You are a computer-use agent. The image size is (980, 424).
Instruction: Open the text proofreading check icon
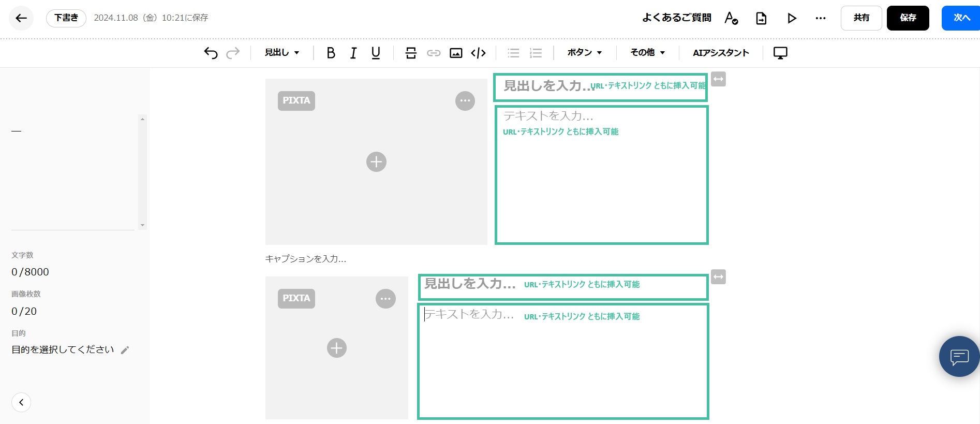pos(731,18)
